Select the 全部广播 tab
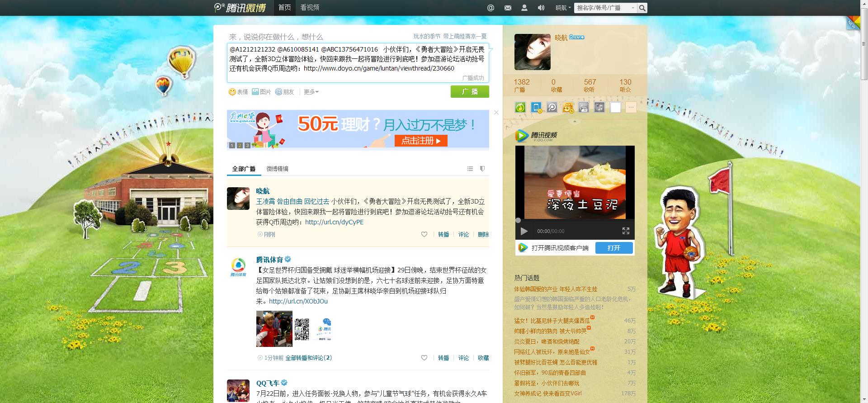The width and height of the screenshot is (868, 403). 244,169
